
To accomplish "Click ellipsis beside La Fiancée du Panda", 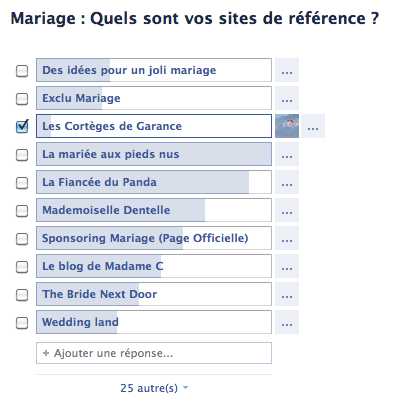I will click(x=287, y=182).
